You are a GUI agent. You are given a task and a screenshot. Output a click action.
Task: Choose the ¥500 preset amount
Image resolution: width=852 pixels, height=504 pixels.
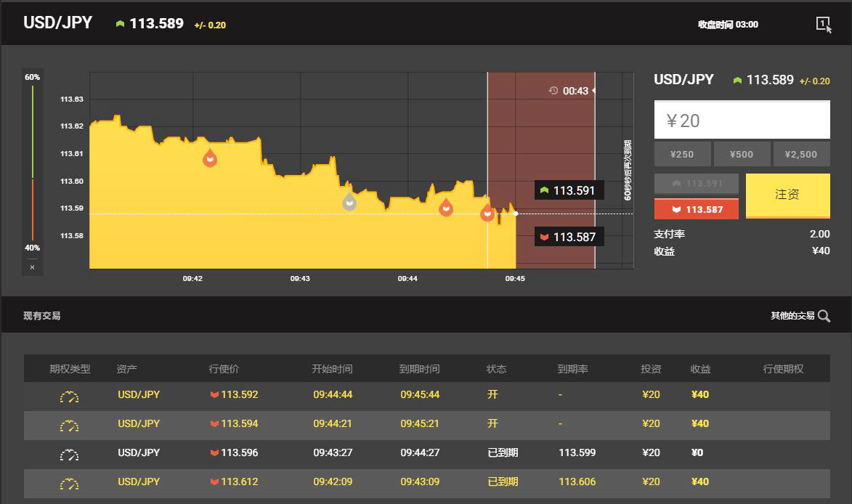point(742,154)
